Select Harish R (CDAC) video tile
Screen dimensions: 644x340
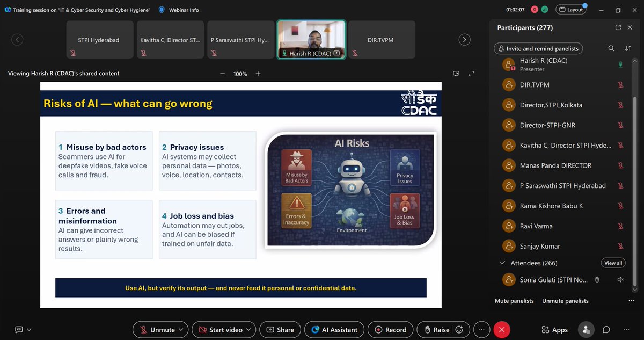tap(311, 40)
